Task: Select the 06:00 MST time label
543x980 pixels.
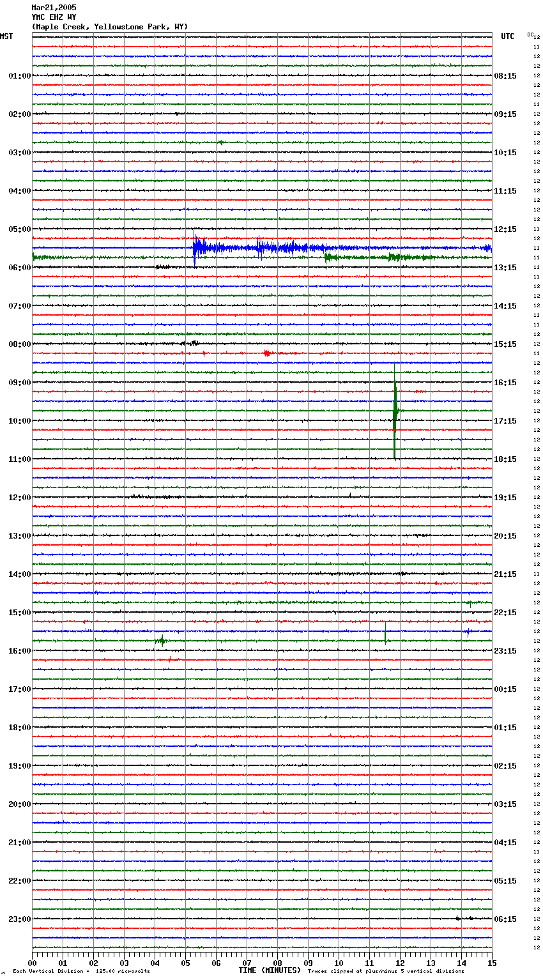Action: coord(20,268)
